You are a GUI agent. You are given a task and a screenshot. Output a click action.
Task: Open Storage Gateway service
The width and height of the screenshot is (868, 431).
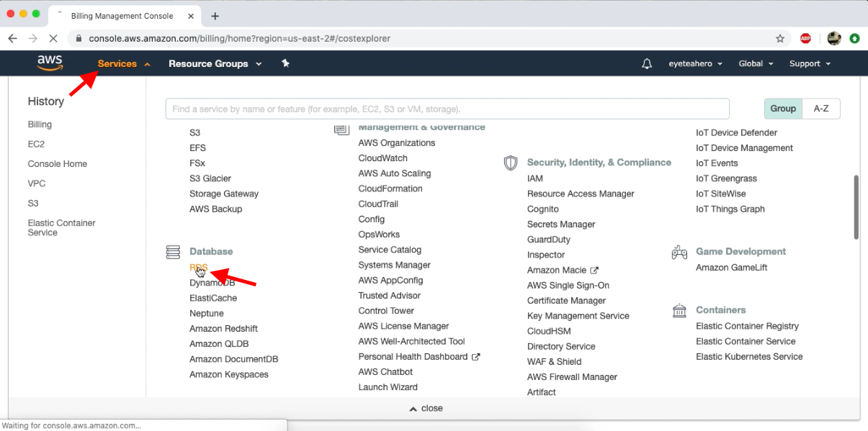point(224,194)
